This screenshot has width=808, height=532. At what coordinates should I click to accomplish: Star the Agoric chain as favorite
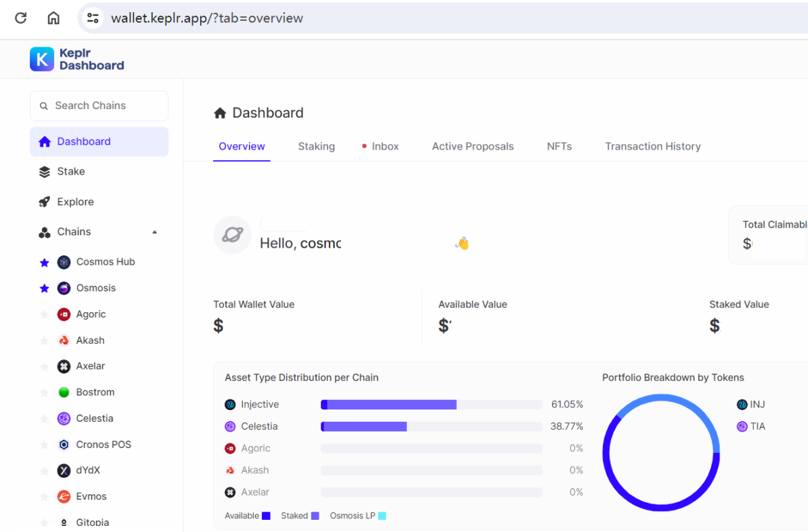click(45, 315)
